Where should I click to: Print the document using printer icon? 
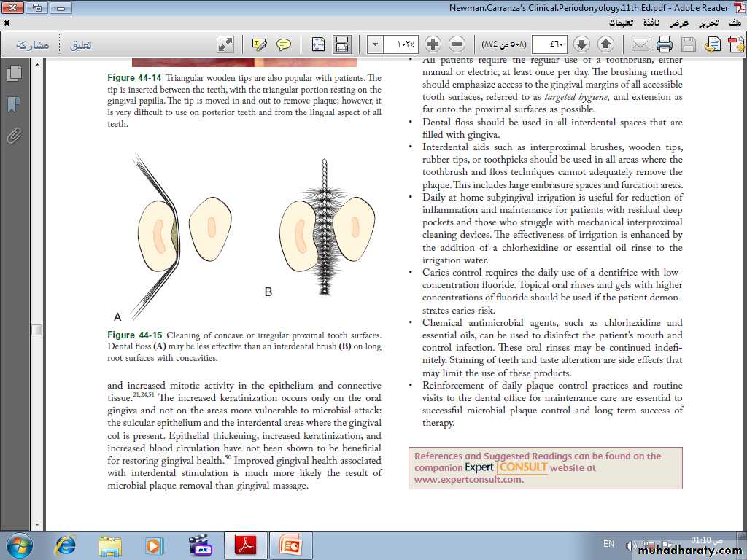[x=664, y=44]
